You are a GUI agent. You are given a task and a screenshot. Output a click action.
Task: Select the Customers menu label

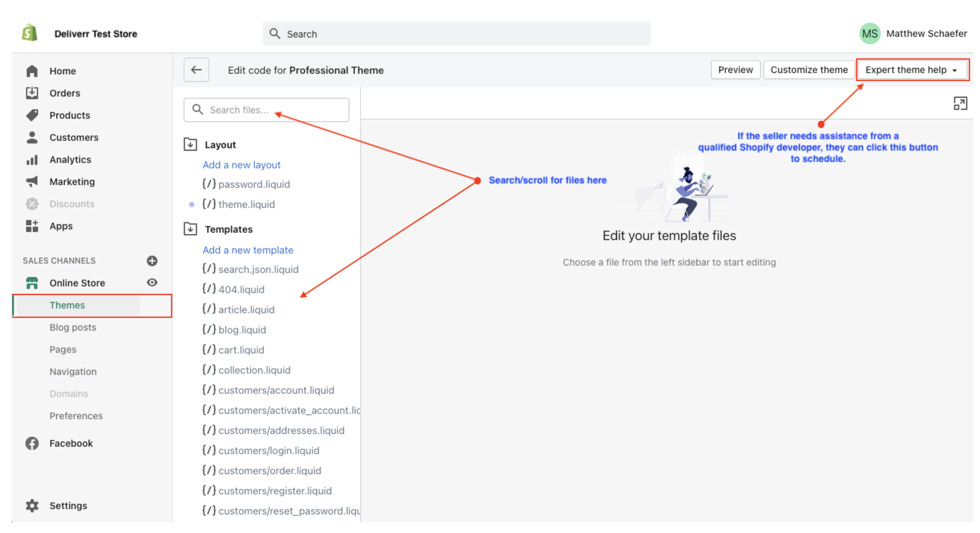(x=74, y=137)
